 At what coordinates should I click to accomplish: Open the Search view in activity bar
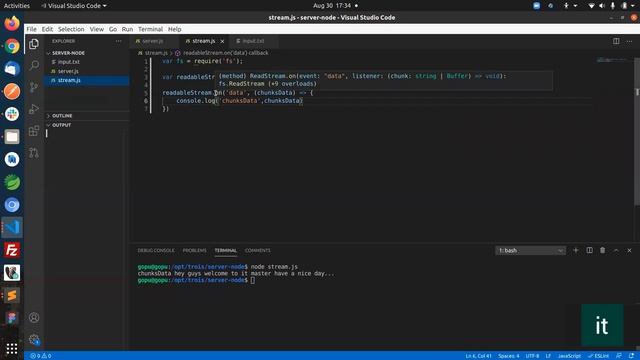[x=34, y=65]
